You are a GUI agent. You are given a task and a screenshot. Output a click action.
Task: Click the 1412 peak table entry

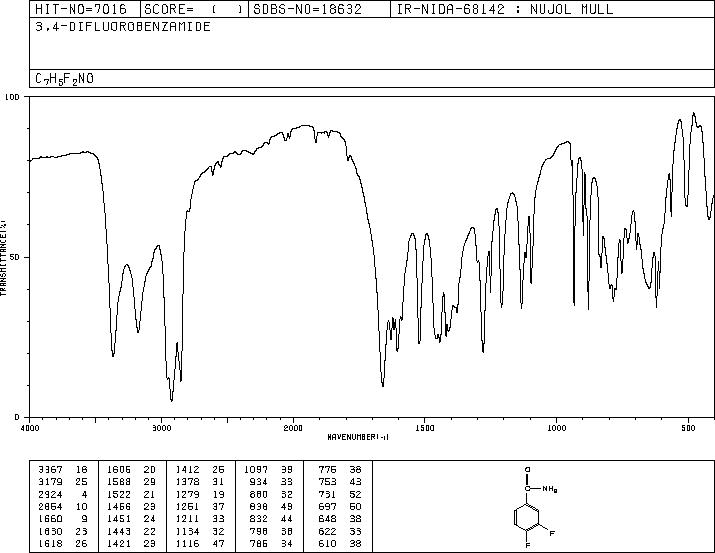coord(200,469)
